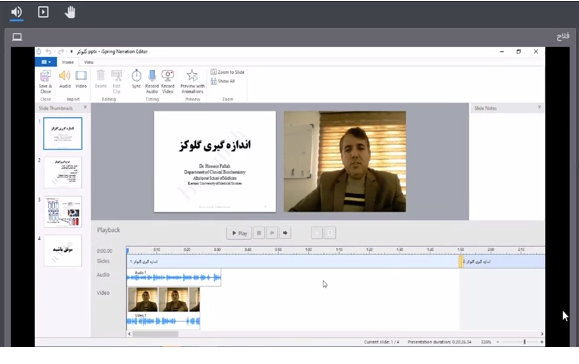The height and width of the screenshot is (364, 579).
Task: Click the screen share laptop icon
Action: click(17, 37)
